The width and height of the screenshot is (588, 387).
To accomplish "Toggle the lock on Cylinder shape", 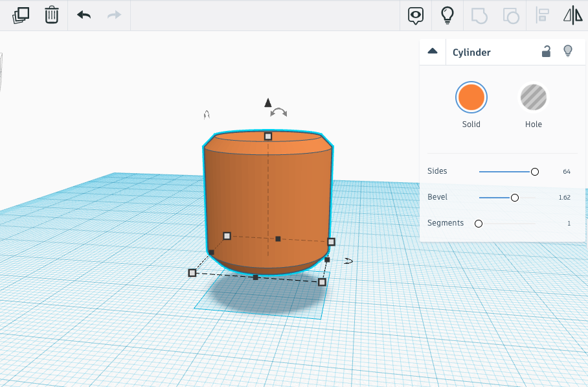I will [546, 52].
